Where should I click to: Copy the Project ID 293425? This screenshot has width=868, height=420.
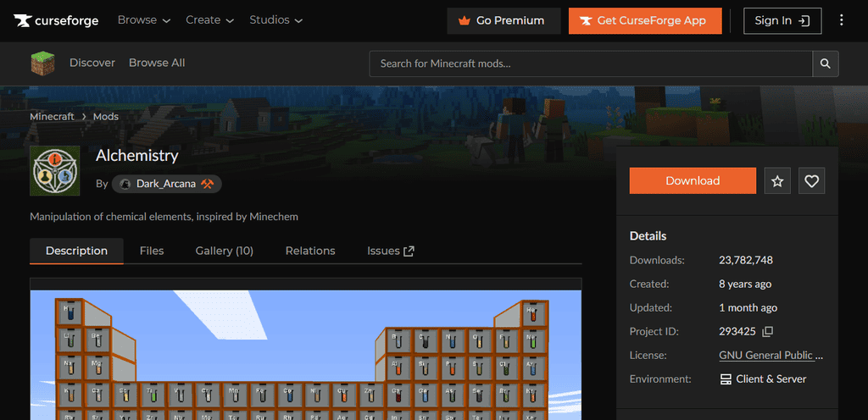767,332
